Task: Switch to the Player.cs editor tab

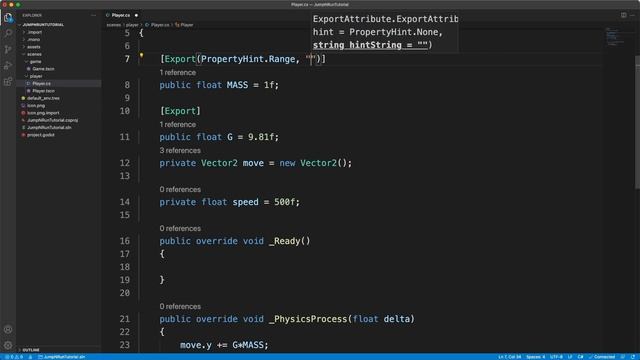Action: (121, 15)
